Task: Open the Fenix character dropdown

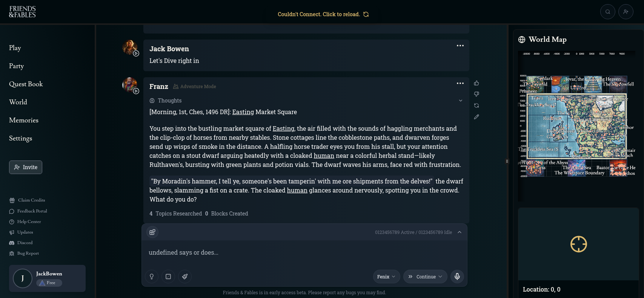Action: tap(386, 277)
